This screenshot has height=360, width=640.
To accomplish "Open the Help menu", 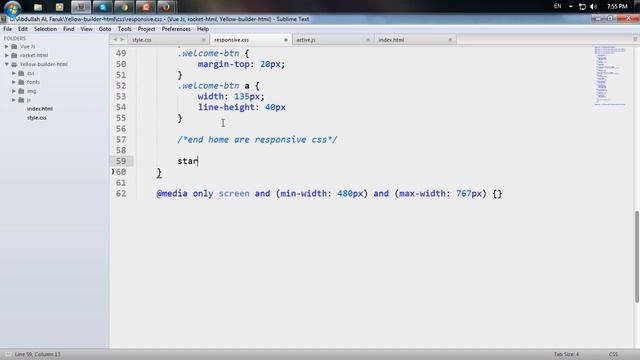I will pyautogui.click(x=203, y=29).
